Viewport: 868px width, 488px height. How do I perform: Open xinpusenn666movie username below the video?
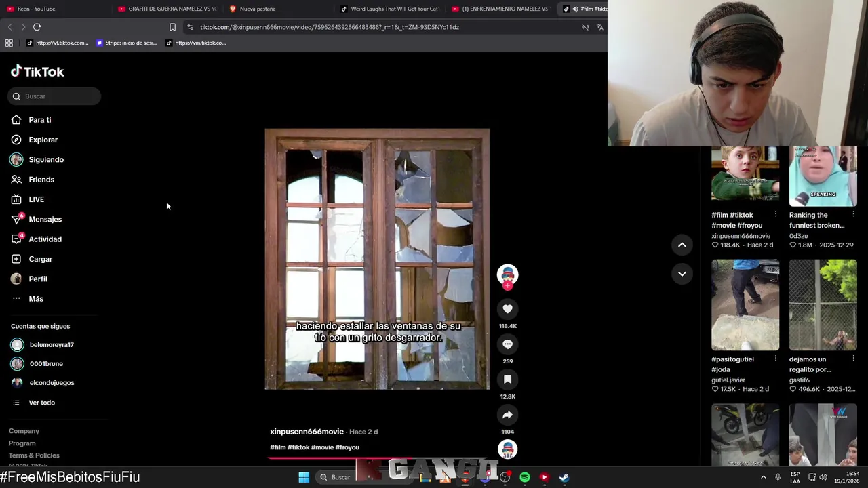pos(307,432)
